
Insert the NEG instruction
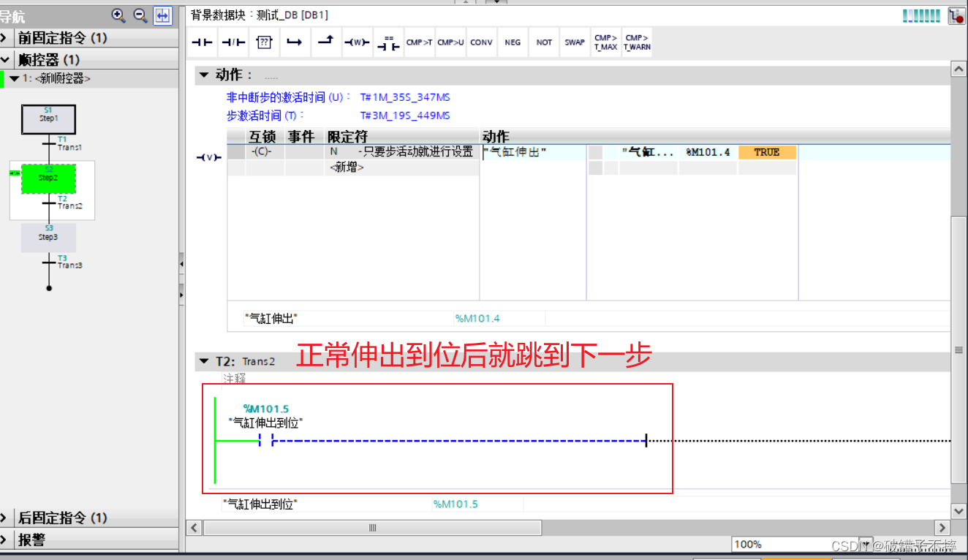tap(513, 42)
